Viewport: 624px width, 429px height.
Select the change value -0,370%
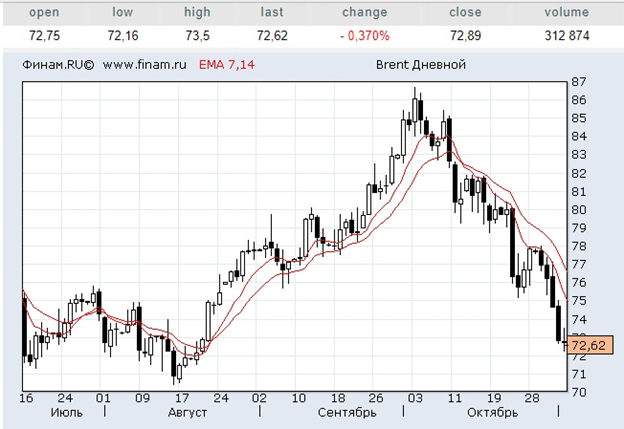coord(365,36)
